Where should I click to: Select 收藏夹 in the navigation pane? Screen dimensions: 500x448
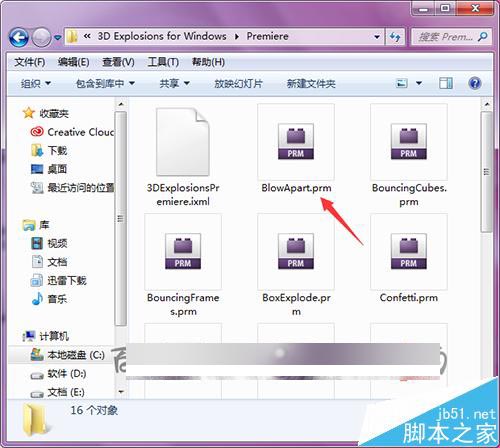pos(54,114)
